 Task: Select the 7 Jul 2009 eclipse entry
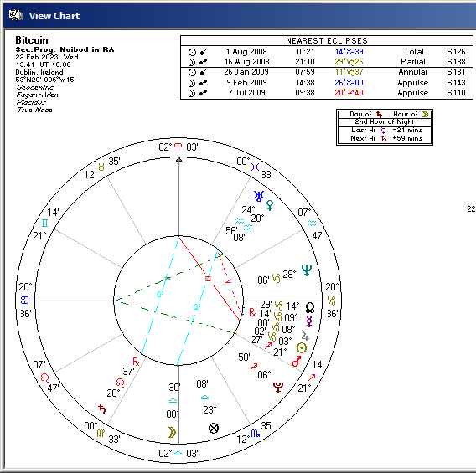[327, 92]
